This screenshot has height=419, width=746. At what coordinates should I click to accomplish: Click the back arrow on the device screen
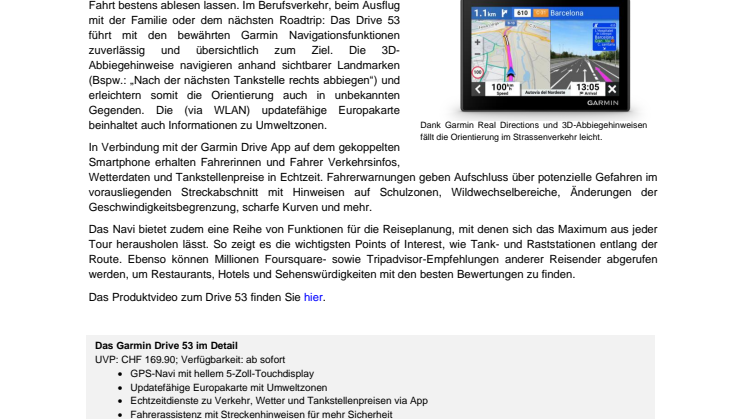click(x=478, y=89)
